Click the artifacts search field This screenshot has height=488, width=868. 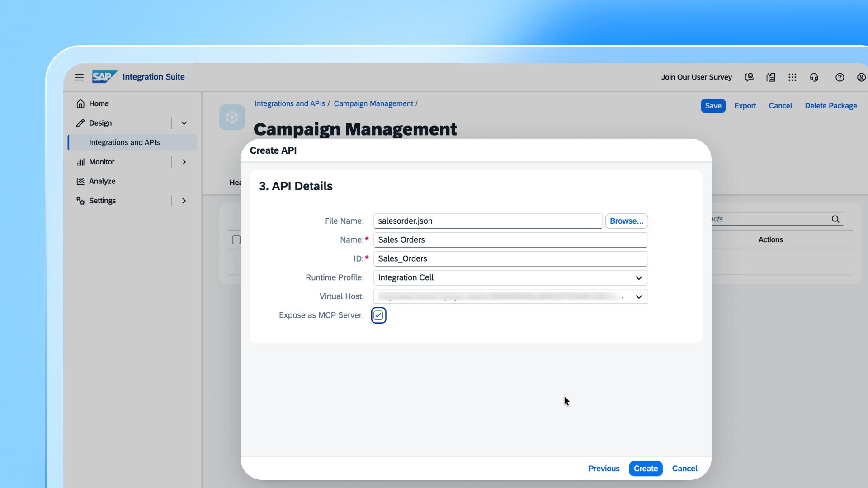(x=778, y=219)
